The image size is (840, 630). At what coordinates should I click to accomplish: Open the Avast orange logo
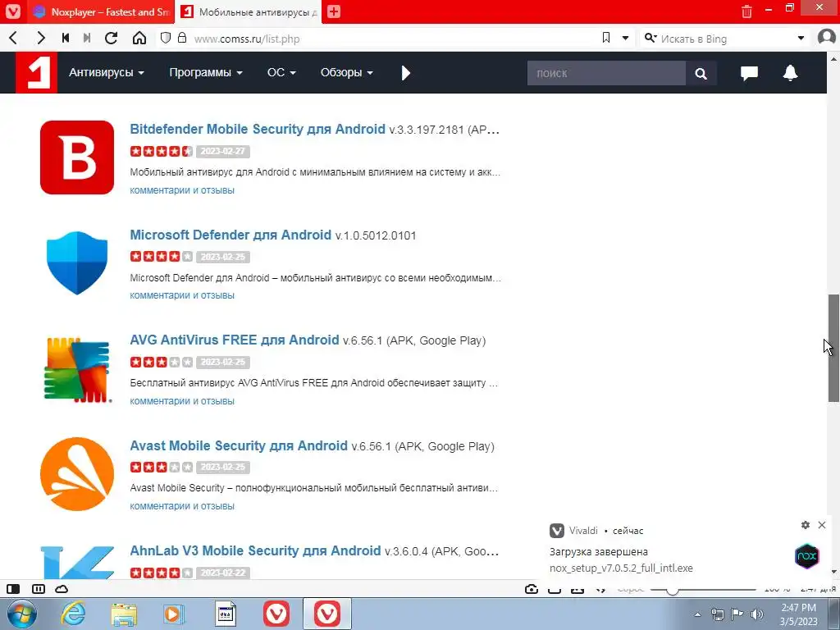[x=77, y=474]
